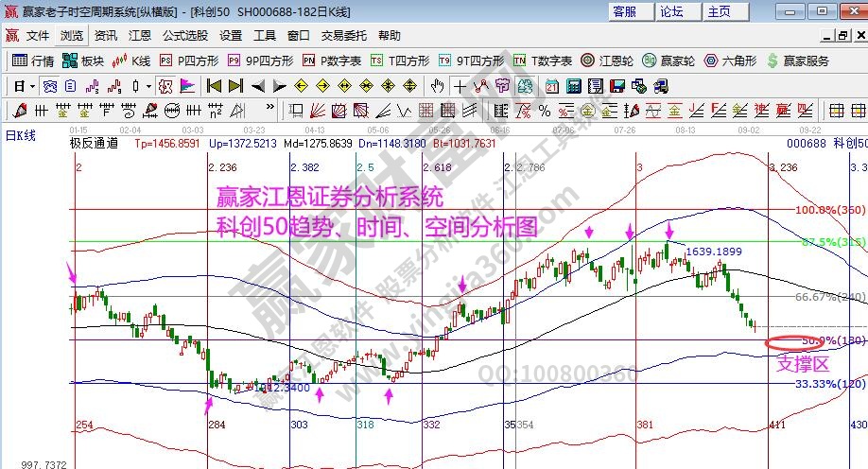Open the 文件 menu
The image size is (868, 469).
coord(38,36)
